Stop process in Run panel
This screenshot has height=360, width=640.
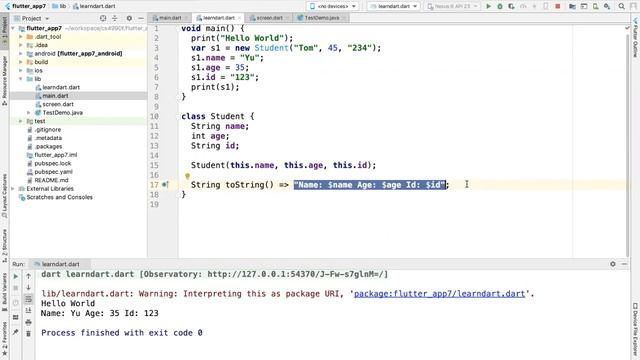pos(16,288)
